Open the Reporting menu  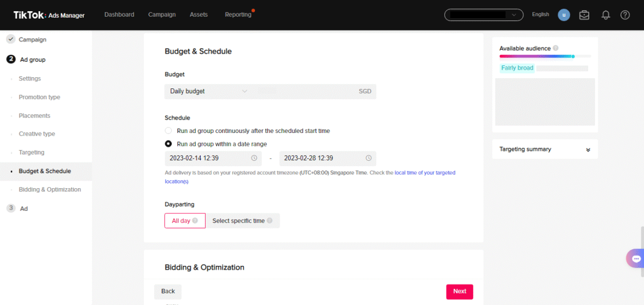238,14
